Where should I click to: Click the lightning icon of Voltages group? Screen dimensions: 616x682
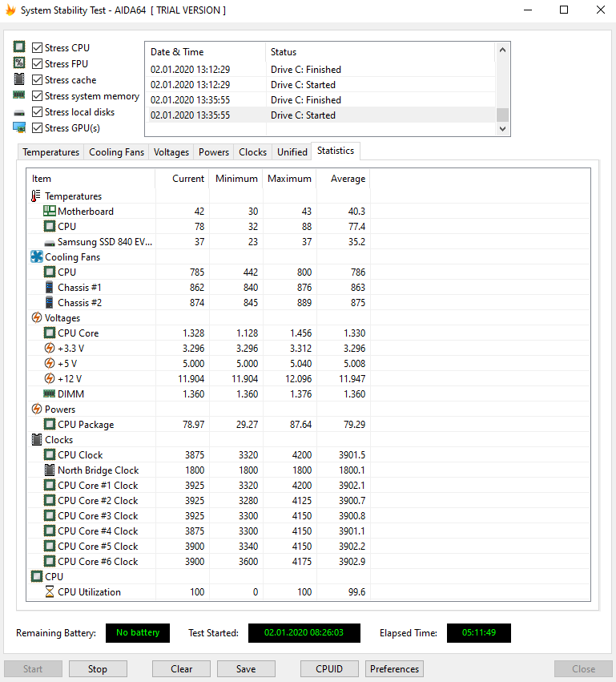(37, 317)
